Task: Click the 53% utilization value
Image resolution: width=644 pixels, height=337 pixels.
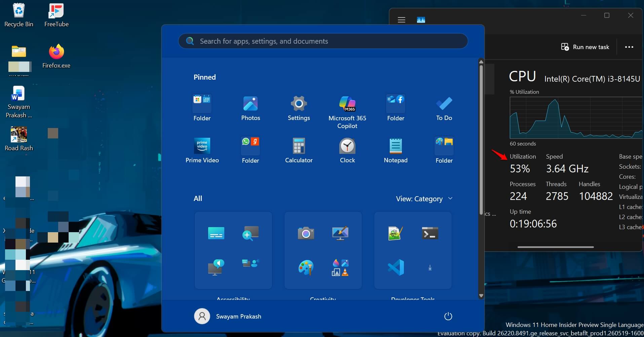Action: click(520, 168)
